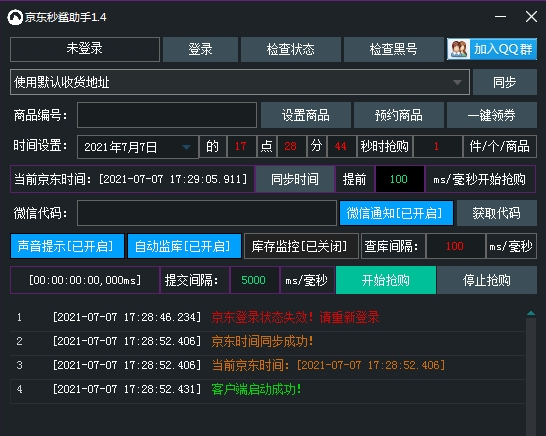Click the app logo icon in title bar
Screen dimensions: 546x436
15,17
